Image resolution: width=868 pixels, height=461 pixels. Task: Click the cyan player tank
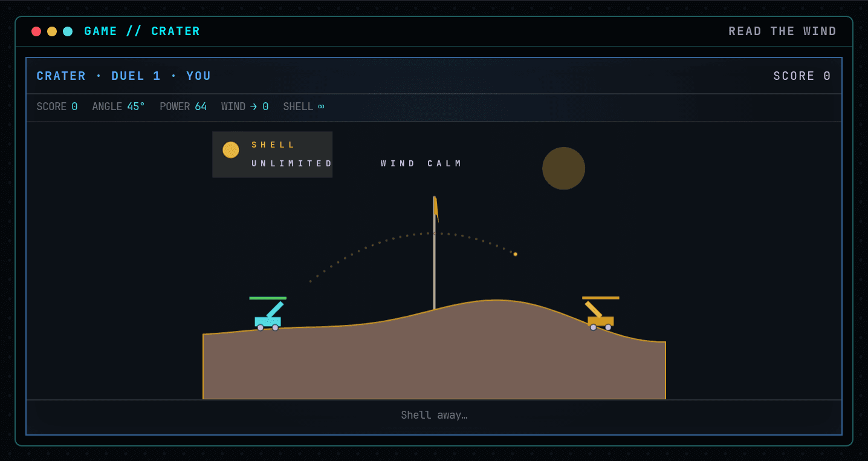pyautogui.click(x=268, y=316)
